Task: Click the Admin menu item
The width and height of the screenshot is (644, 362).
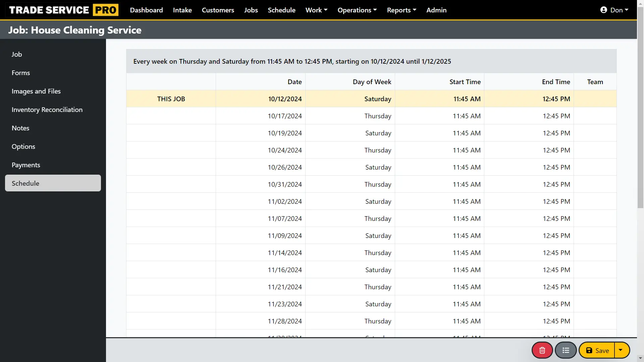Action: (436, 10)
